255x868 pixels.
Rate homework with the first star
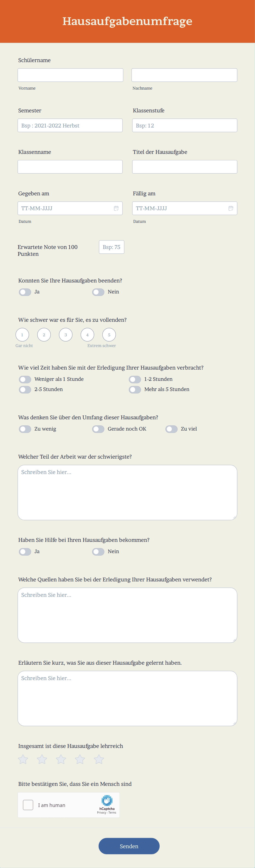23,759
